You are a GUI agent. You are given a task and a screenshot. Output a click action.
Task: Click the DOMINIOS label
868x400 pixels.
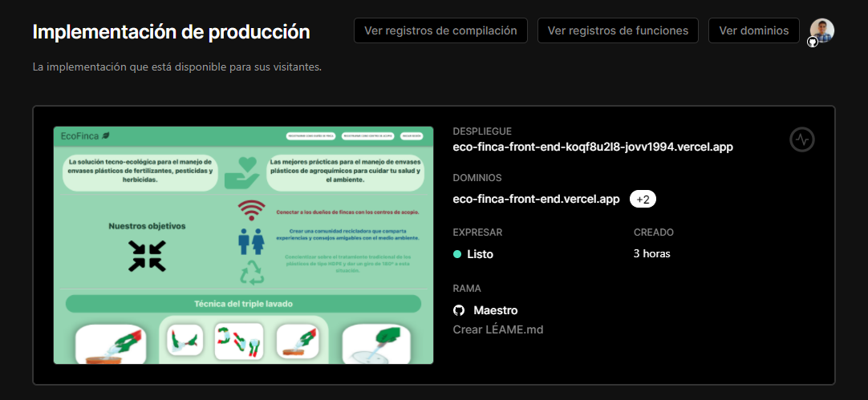pyautogui.click(x=477, y=178)
